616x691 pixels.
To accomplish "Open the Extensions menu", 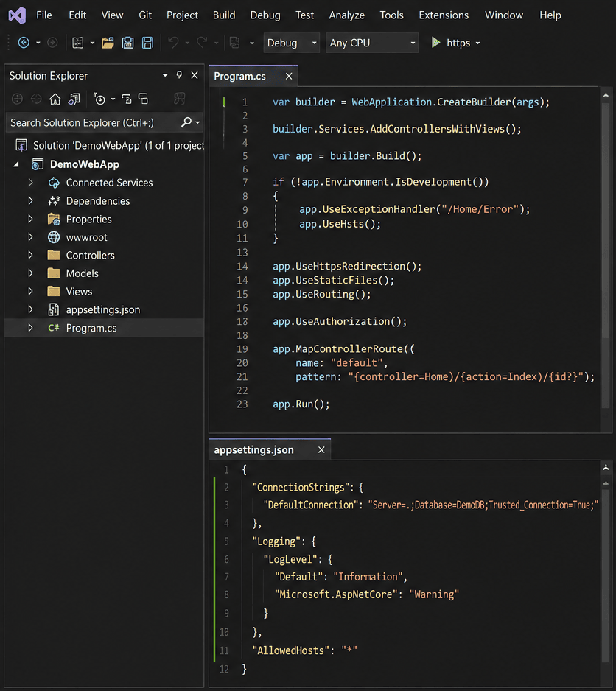I will point(444,15).
